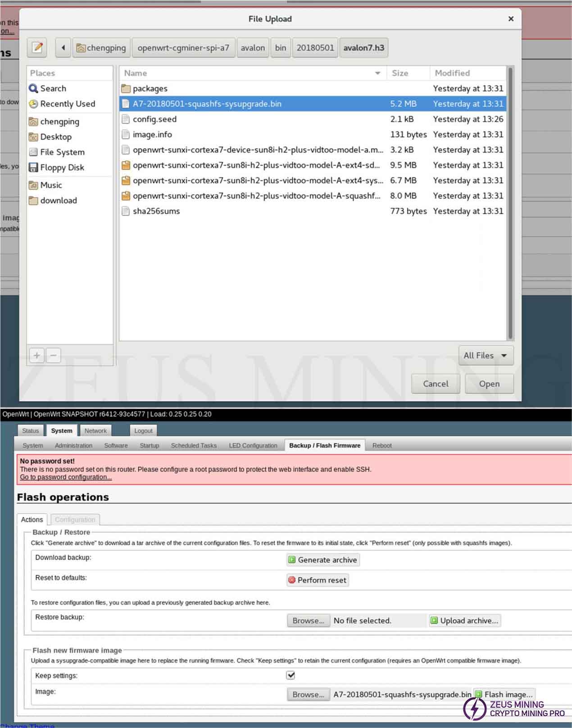The width and height of the screenshot is (572, 728).
Task: Click the Flash image button
Action: [504, 695]
